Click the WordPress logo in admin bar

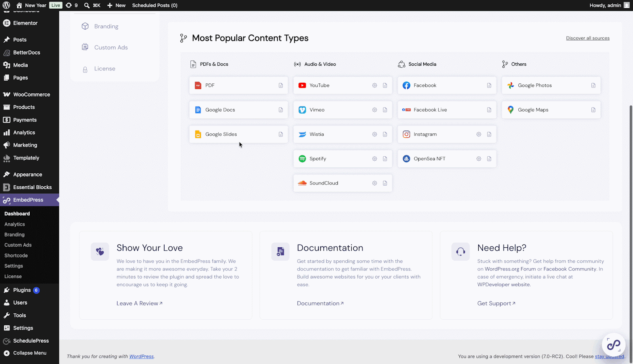tap(6, 6)
